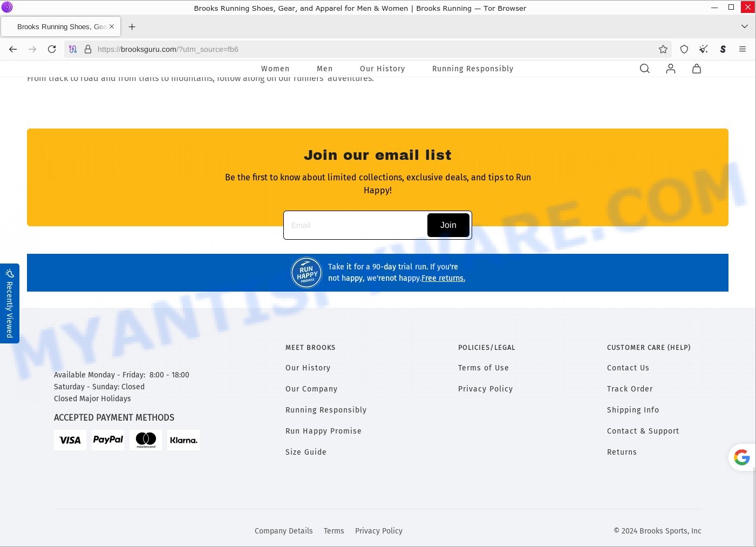Open the Tor circuit display icon
The width and height of the screenshot is (756, 547).
tap(73, 49)
